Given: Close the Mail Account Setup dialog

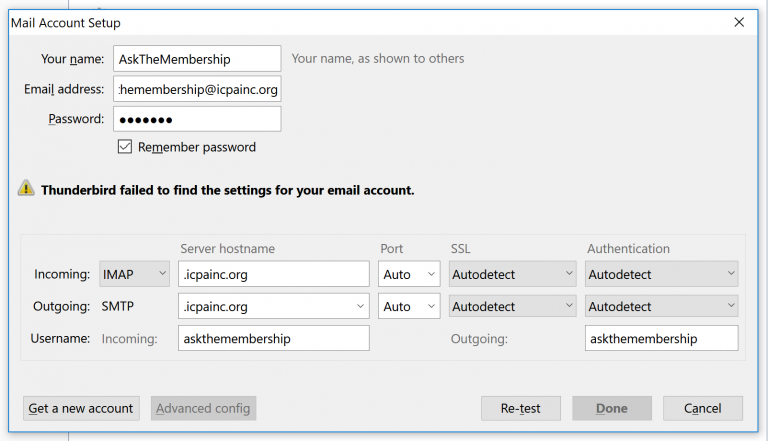Looking at the screenshot, I should tap(739, 22).
